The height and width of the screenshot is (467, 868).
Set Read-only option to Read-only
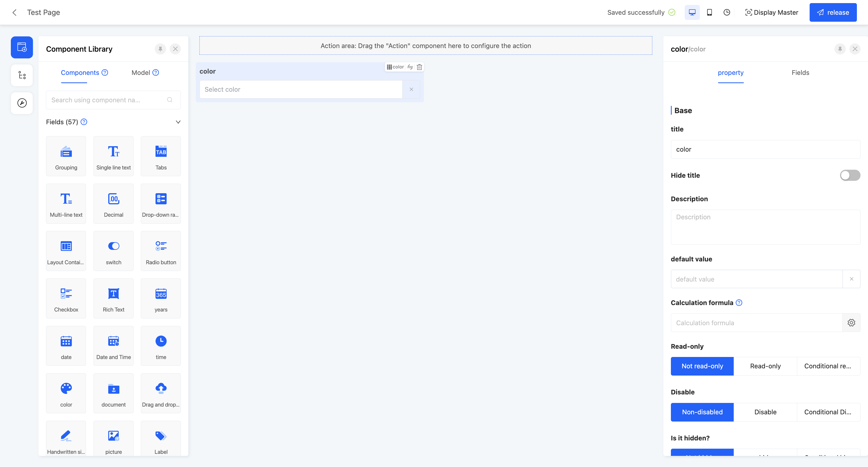(765, 366)
